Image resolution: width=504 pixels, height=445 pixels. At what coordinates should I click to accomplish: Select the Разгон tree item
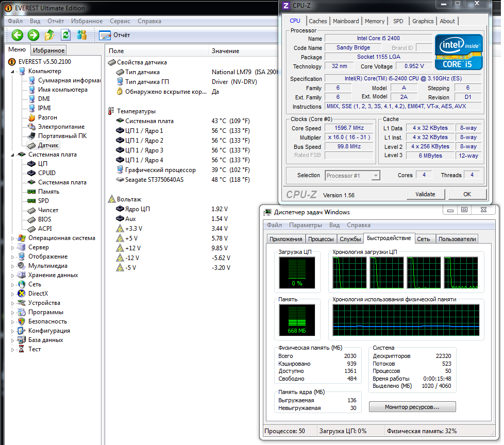point(47,117)
